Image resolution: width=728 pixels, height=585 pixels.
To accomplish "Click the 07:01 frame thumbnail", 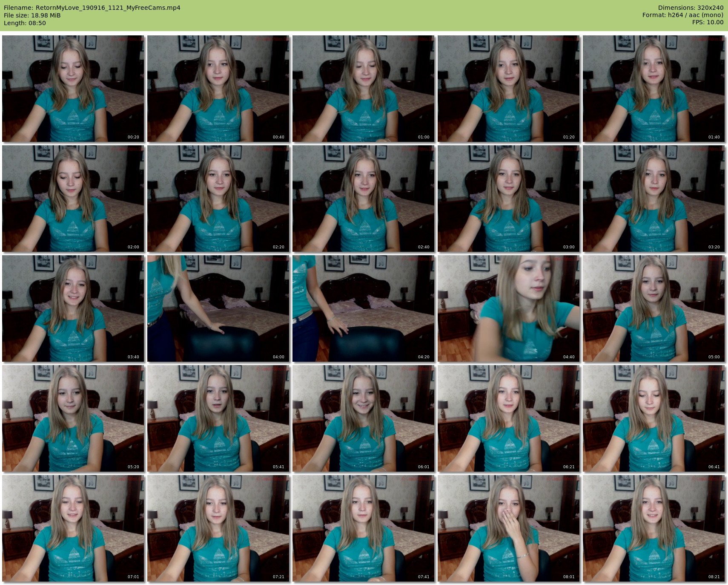I will coord(73,528).
